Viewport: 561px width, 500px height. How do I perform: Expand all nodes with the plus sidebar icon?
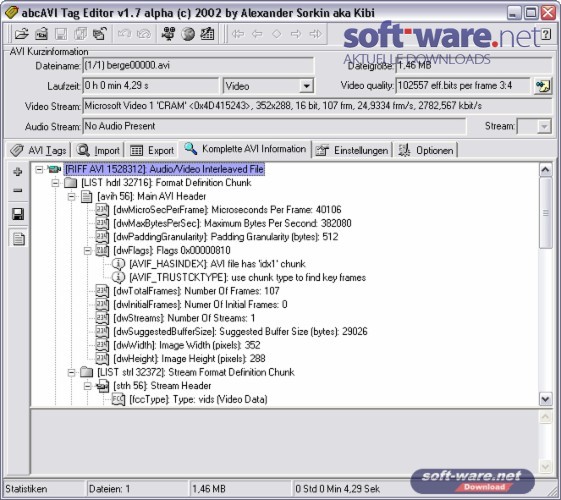pyautogui.click(x=18, y=172)
